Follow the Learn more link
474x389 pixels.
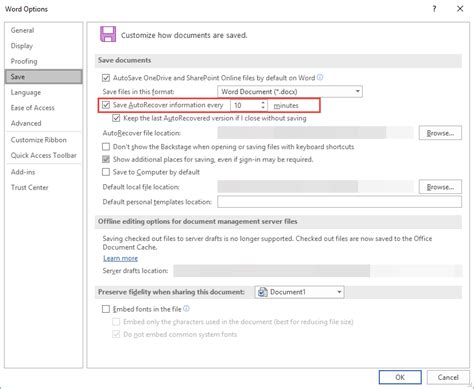coord(120,258)
